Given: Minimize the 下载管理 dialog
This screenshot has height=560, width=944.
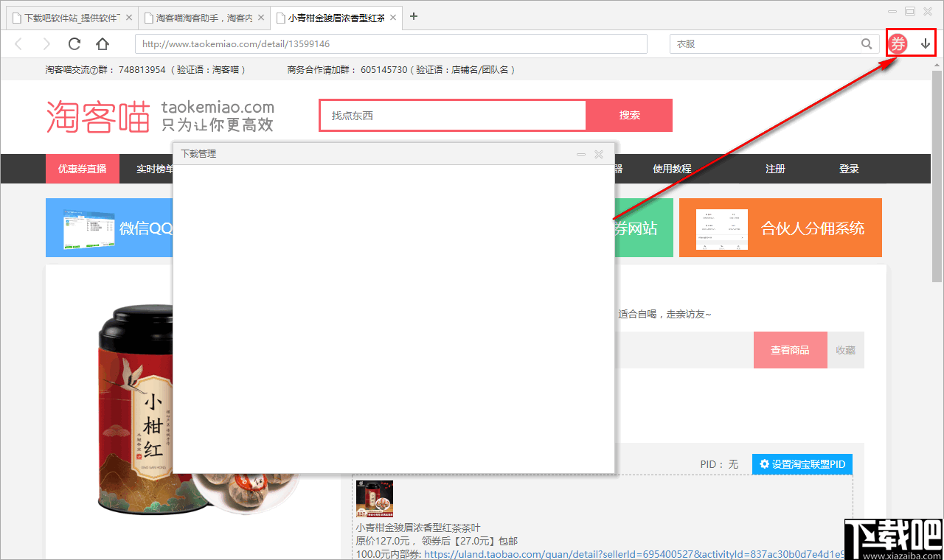Looking at the screenshot, I should (581, 155).
